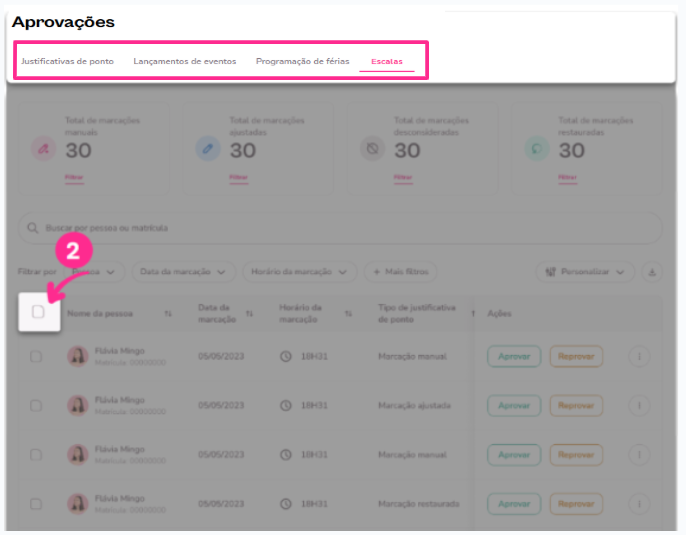Open the Programação de férias tab
The height and width of the screenshot is (535, 686).
tap(302, 61)
